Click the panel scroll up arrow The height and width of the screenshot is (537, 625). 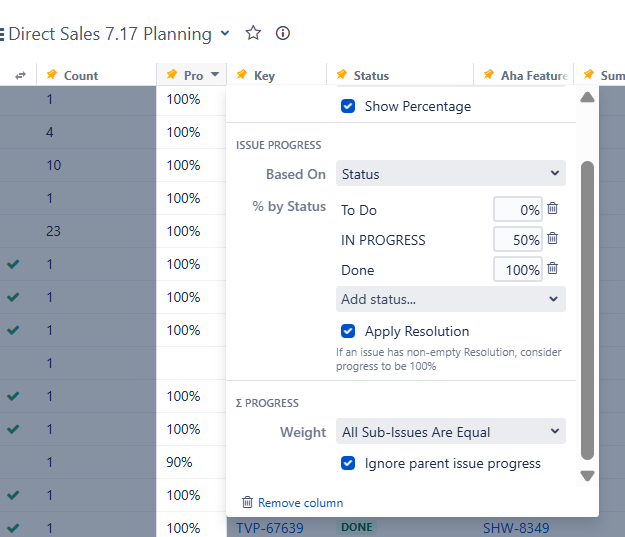tap(587, 97)
